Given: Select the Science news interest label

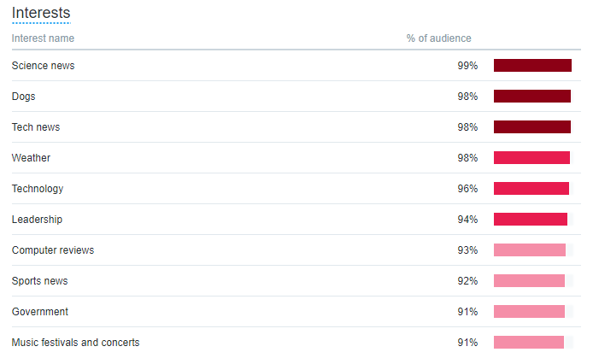Looking at the screenshot, I should click(x=43, y=66).
